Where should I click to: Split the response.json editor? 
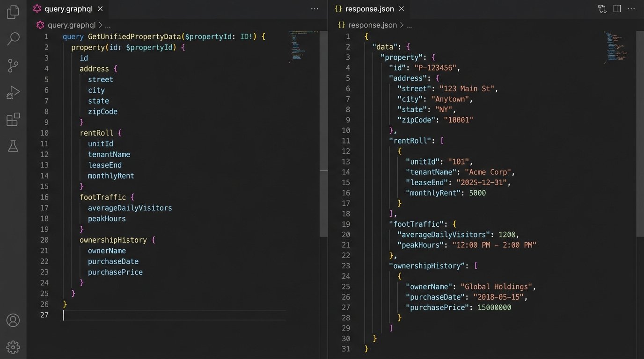617,9
